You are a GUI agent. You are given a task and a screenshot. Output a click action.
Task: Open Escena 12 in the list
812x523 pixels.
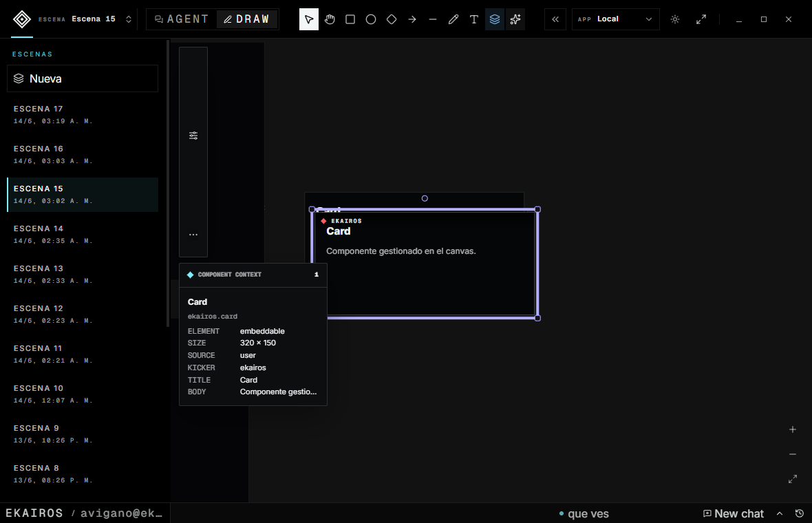point(83,314)
